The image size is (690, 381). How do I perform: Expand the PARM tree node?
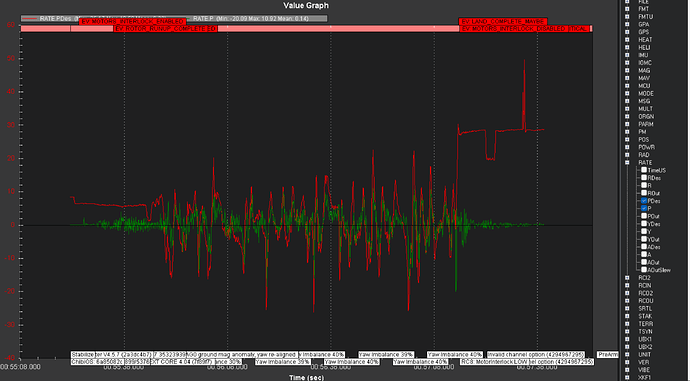pos(627,124)
